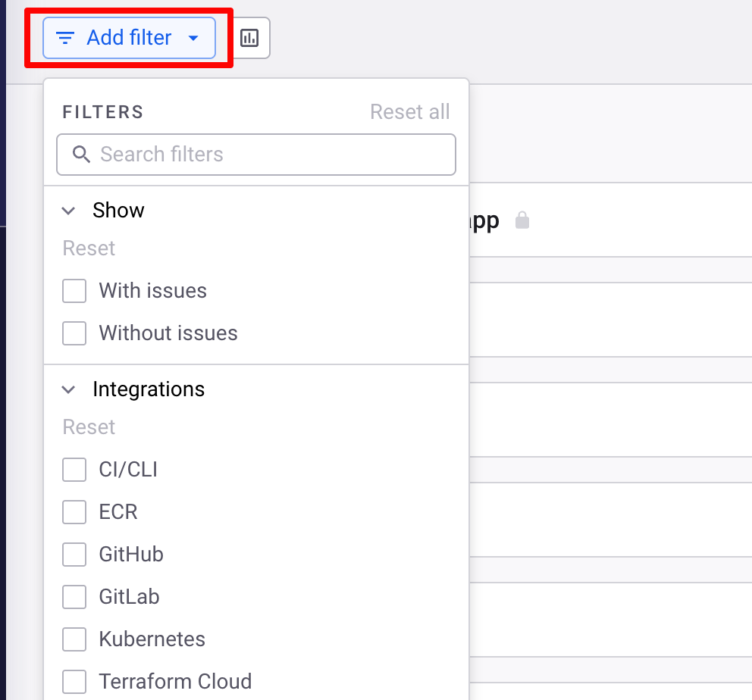Collapse the Integrations filter section
Viewport: 752px width, 700px height.
(x=68, y=389)
